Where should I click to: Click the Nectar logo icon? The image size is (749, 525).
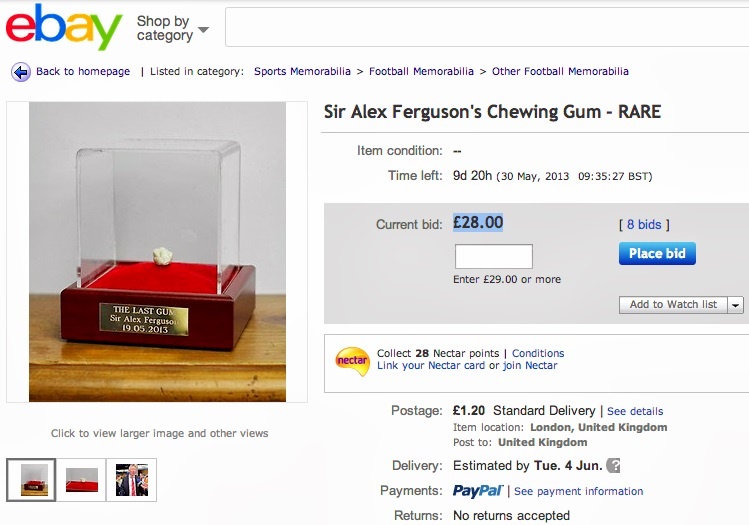[x=352, y=361]
